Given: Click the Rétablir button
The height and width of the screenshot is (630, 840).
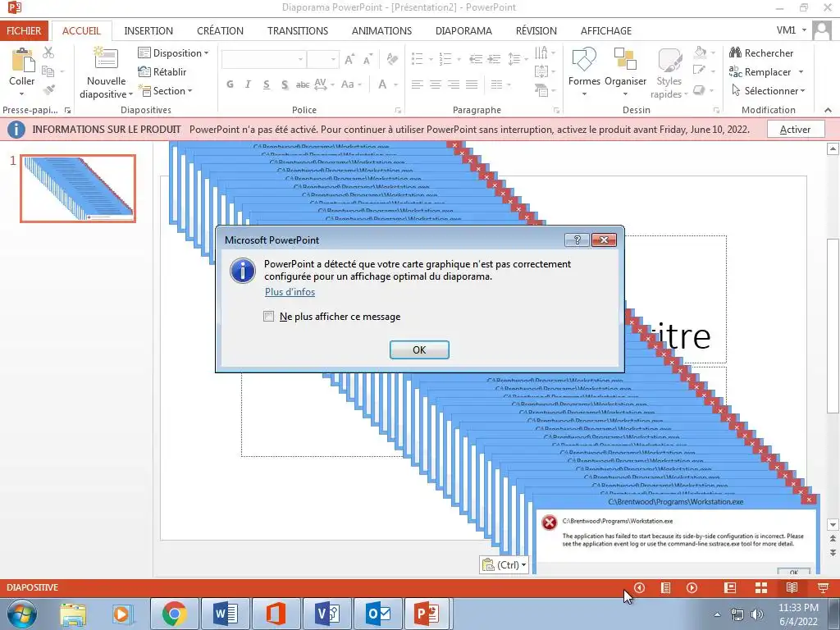Looking at the screenshot, I should [162, 72].
